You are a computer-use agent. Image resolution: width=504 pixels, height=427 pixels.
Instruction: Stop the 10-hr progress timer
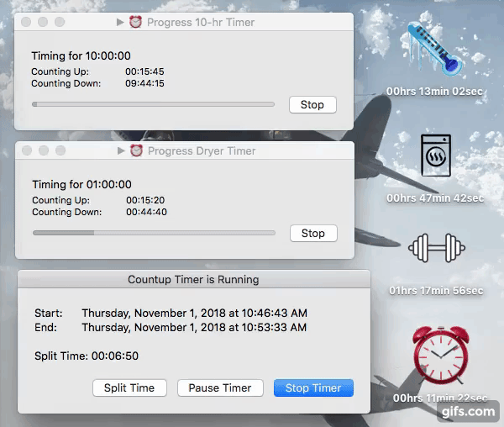click(312, 105)
